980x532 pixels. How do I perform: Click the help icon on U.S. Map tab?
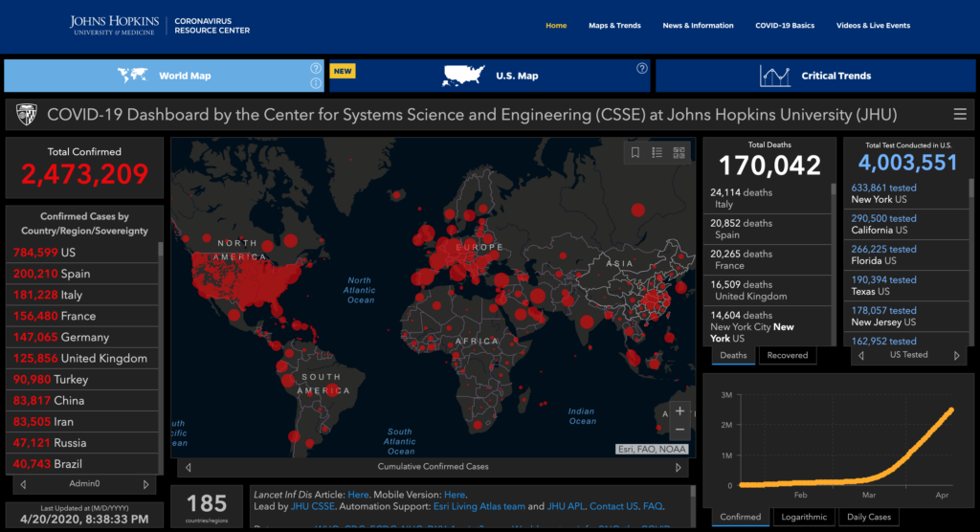pos(642,68)
